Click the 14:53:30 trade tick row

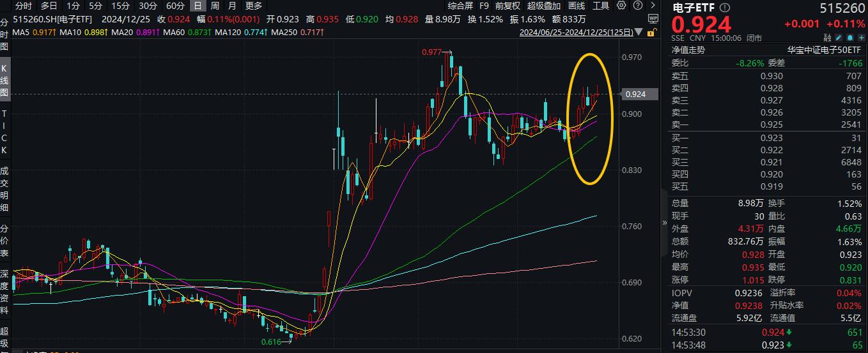(x=767, y=332)
